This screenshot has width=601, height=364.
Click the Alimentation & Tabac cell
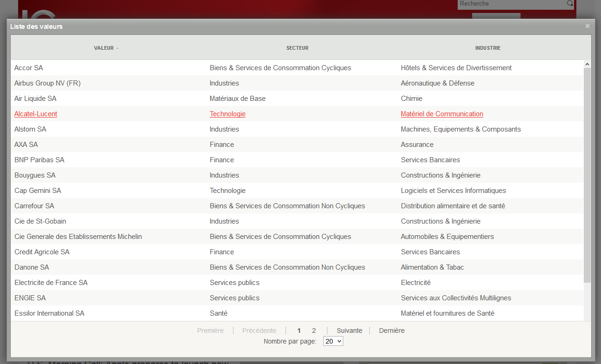pyautogui.click(x=433, y=267)
